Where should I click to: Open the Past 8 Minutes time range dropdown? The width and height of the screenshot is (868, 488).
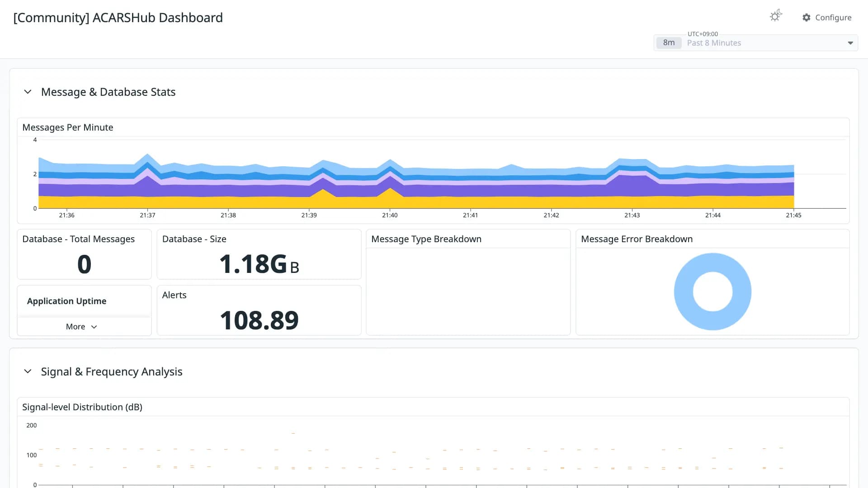(x=756, y=43)
